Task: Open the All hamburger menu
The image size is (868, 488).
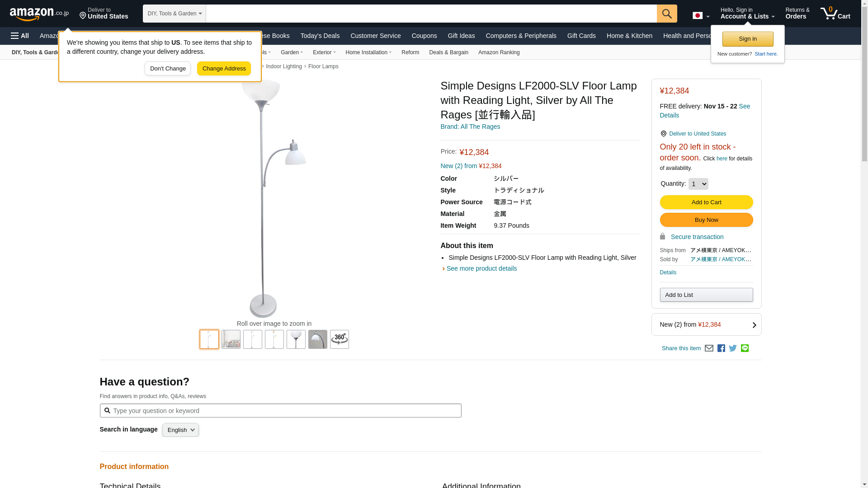Action: pos(20,36)
